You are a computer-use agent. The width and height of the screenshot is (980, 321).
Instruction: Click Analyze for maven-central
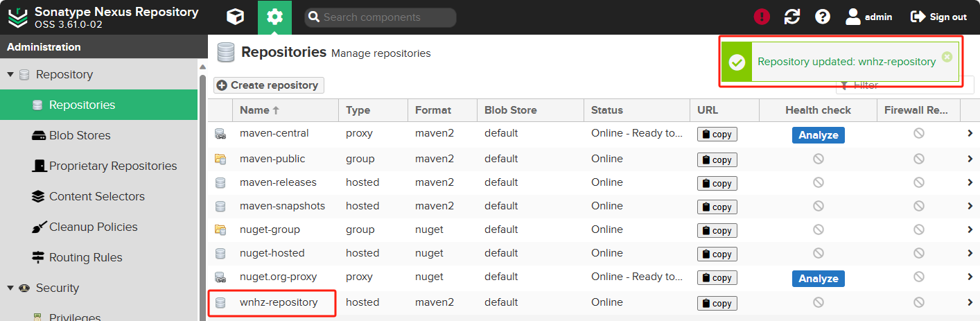(x=818, y=135)
